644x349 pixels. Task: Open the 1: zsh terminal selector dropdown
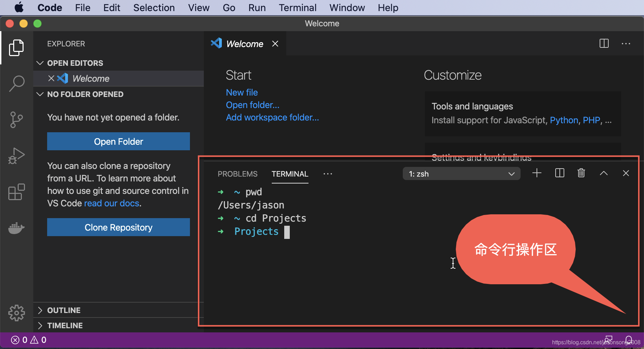pos(461,174)
